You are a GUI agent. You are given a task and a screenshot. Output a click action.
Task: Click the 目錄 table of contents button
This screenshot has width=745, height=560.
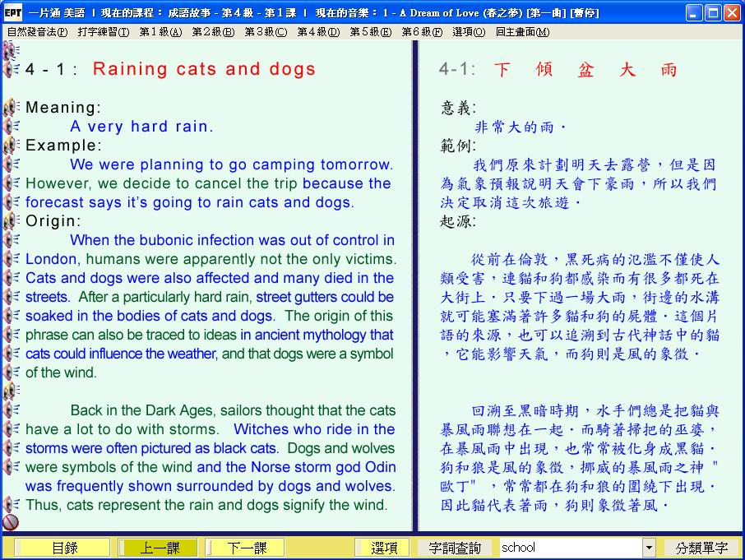63,548
